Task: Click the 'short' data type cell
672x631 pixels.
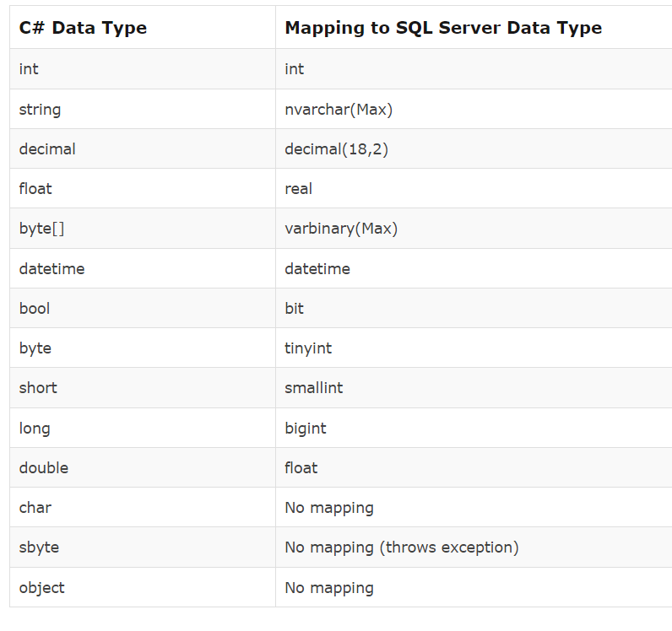Action: 143,387
